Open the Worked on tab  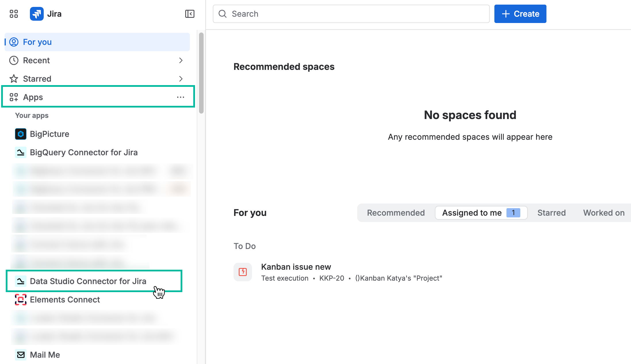(x=604, y=213)
